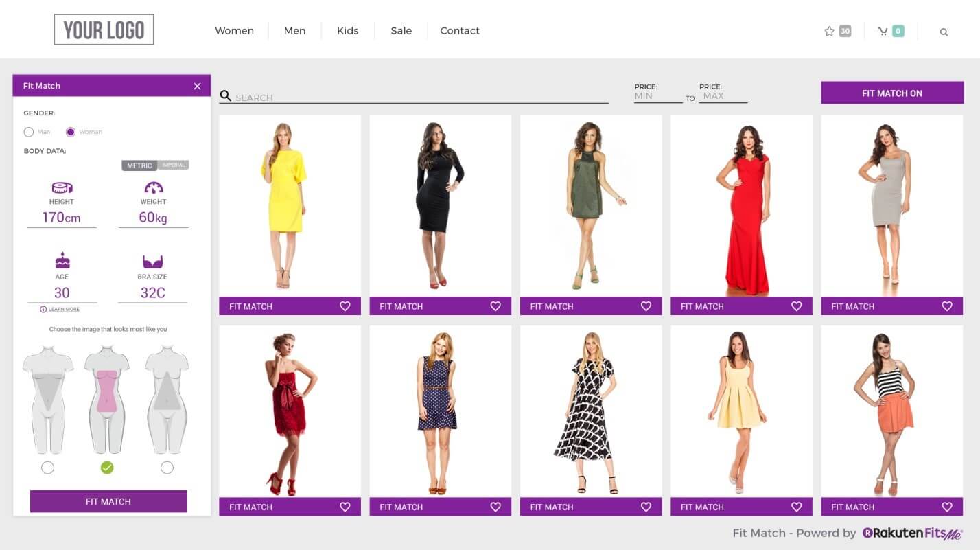The image size is (980, 550).
Task: Open the Women menu
Action: pos(234,31)
